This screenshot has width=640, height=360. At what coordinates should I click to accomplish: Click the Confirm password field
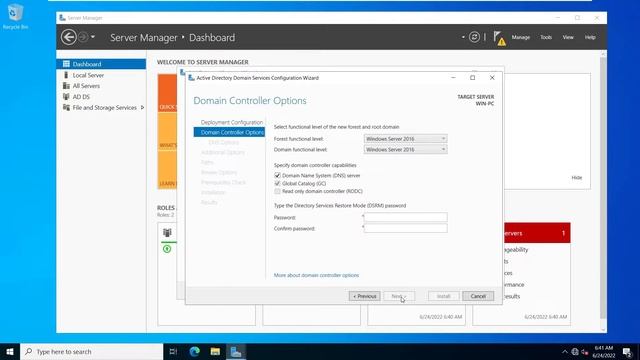coord(405,228)
